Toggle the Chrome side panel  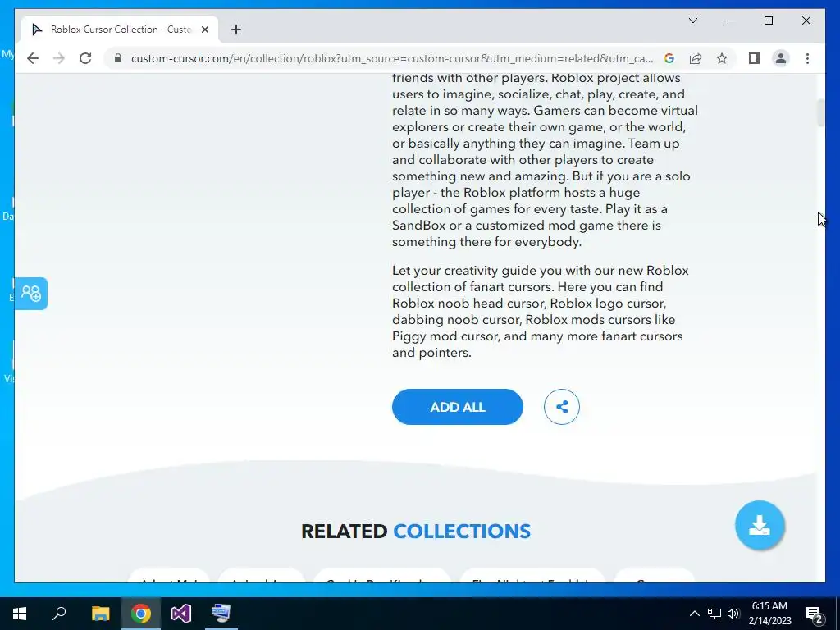pos(755,58)
